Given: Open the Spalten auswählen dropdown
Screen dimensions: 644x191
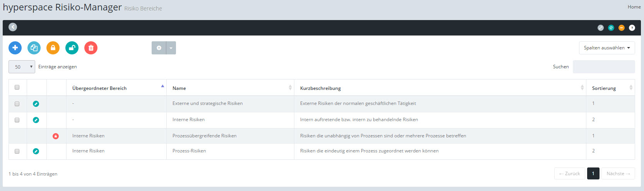Looking at the screenshot, I should point(606,48).
